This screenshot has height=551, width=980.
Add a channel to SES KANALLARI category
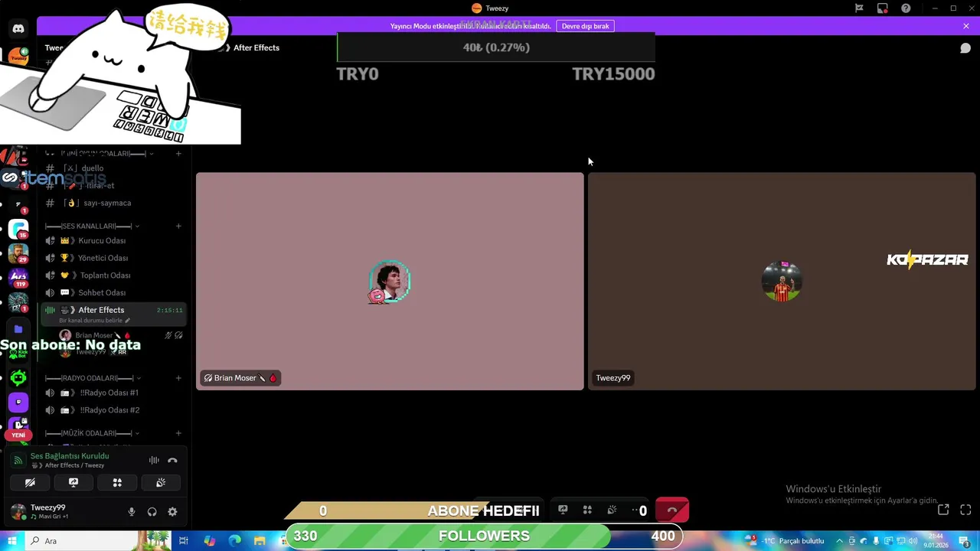[178, 227]
